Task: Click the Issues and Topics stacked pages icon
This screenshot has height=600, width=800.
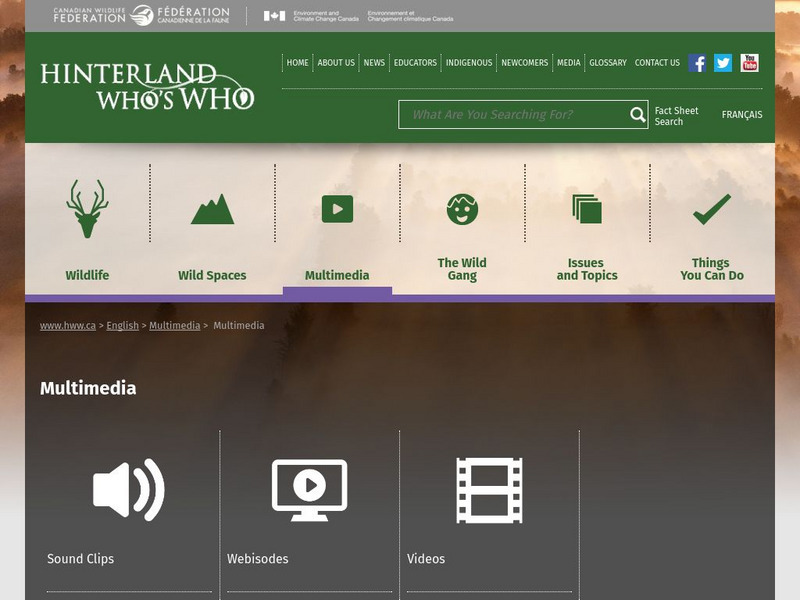Action: click(587, 209)
